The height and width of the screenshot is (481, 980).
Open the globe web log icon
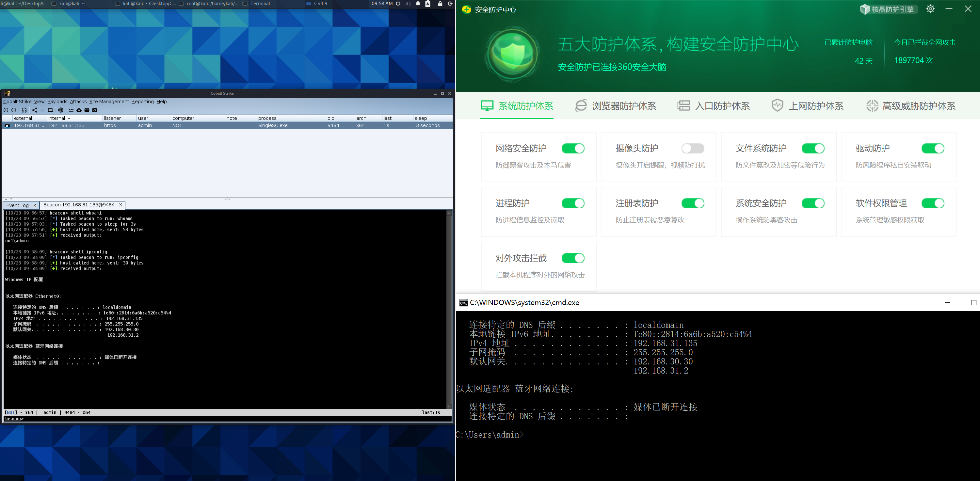tap(60, 110)
